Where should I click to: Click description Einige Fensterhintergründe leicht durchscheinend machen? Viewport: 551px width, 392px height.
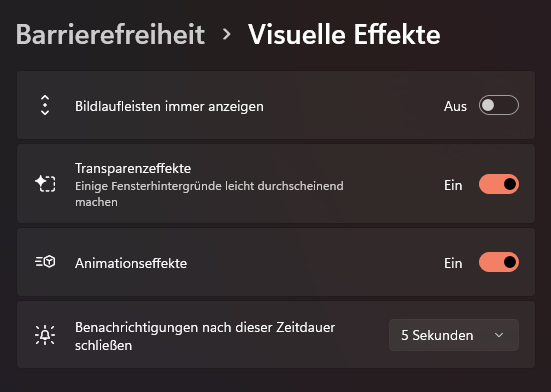(209, 194)
